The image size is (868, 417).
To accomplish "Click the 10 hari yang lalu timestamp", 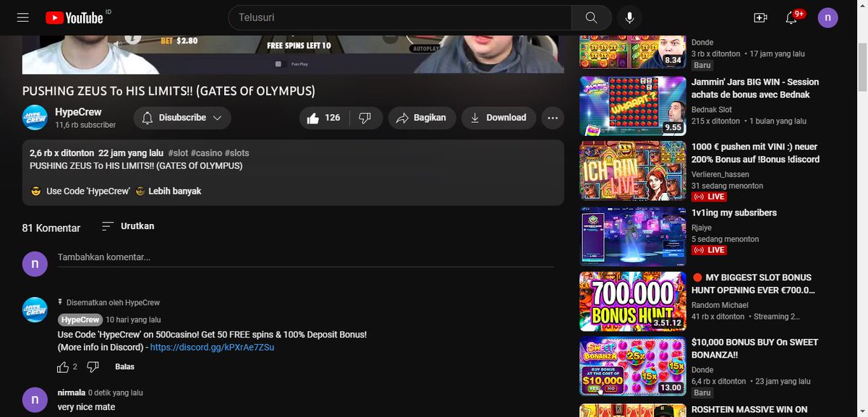I will click(x=133, y=319).
